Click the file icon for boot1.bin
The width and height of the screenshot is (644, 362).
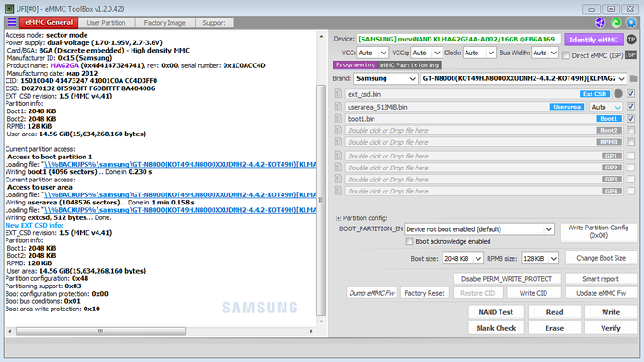tap(338, 119)
